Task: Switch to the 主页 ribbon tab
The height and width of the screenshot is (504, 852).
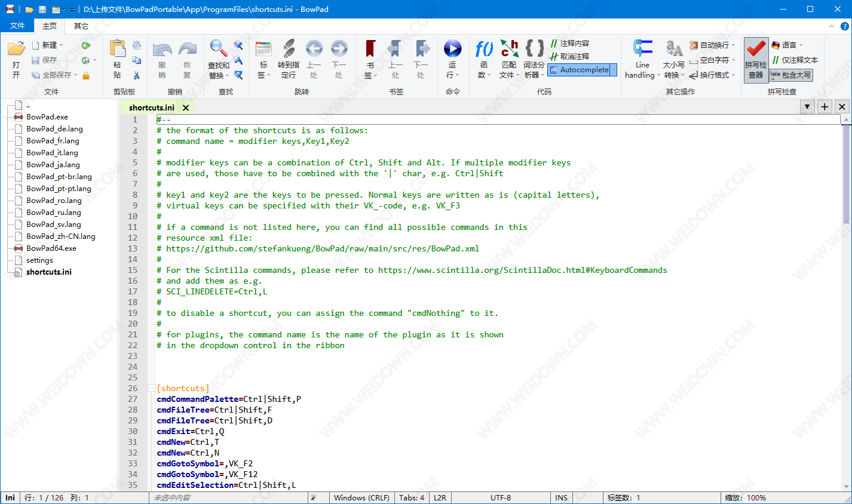Action: (50, 26)
